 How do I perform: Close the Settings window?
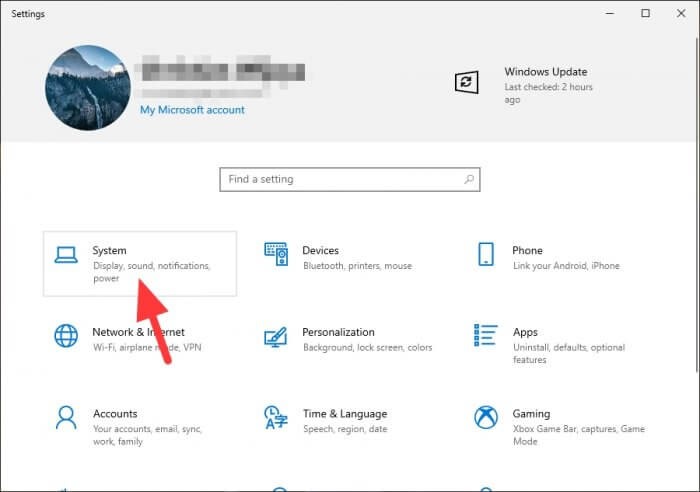point(681,13)
